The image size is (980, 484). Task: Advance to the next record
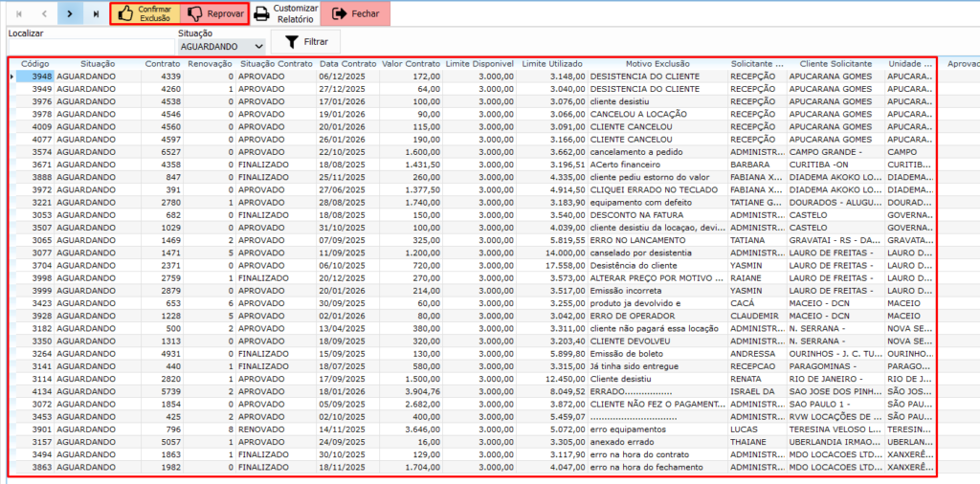click(69, 14)
